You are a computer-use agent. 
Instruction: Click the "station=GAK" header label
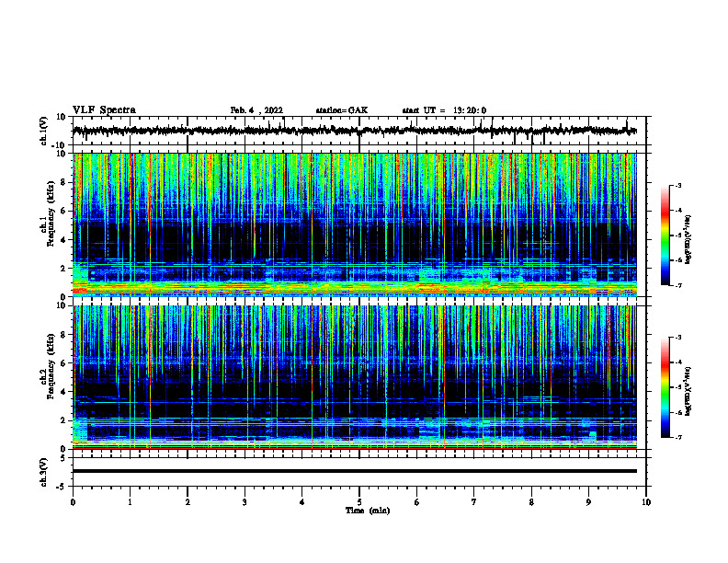[x=342, y=110]
